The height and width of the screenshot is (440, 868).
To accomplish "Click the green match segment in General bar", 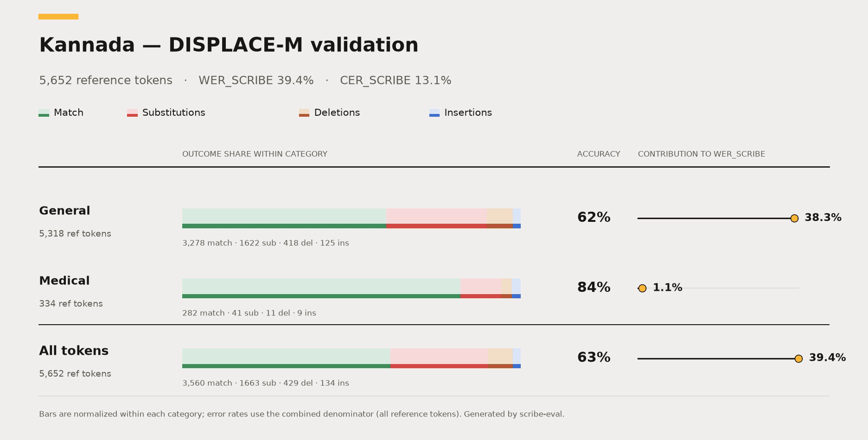I will (x=284, y=218).
